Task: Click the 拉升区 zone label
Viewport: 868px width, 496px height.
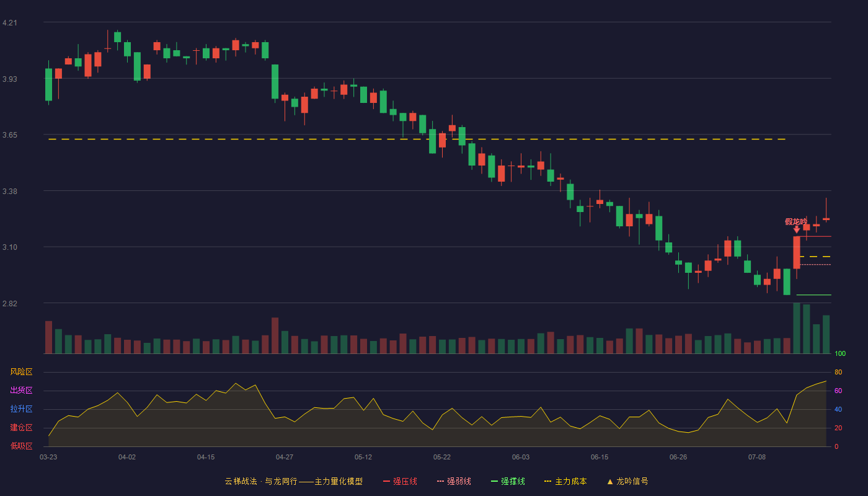Action: (x=21, y=409)
